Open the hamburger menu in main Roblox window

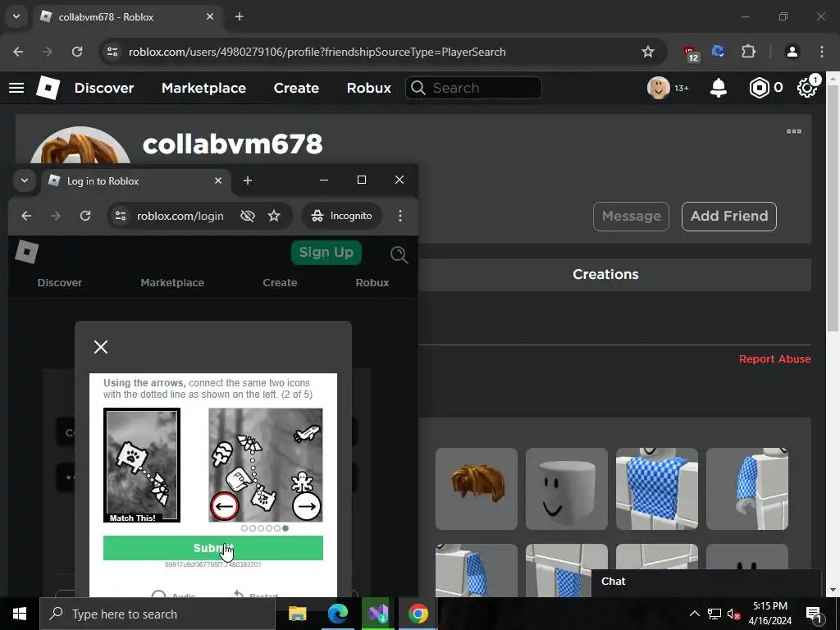click(16, 88)
